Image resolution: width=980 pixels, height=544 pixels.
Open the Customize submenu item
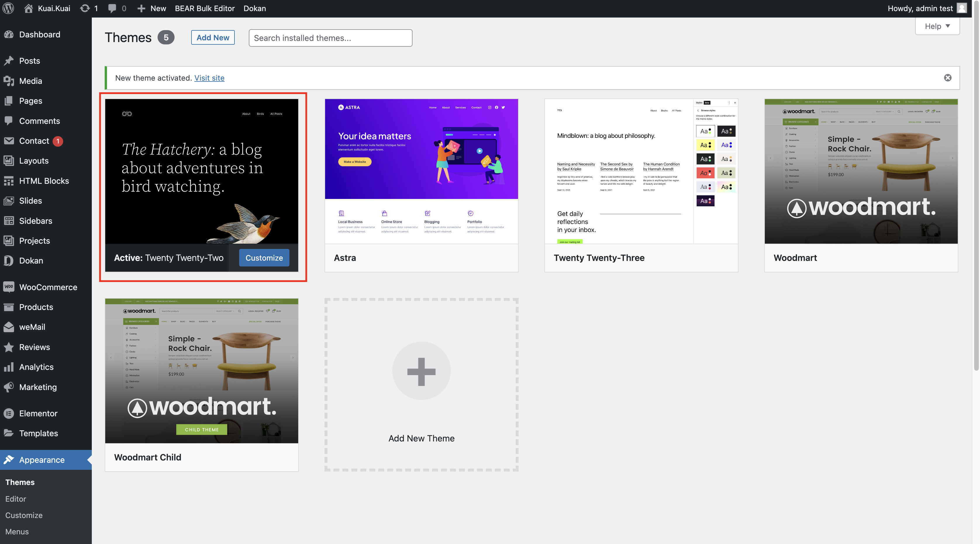(24, 515)
